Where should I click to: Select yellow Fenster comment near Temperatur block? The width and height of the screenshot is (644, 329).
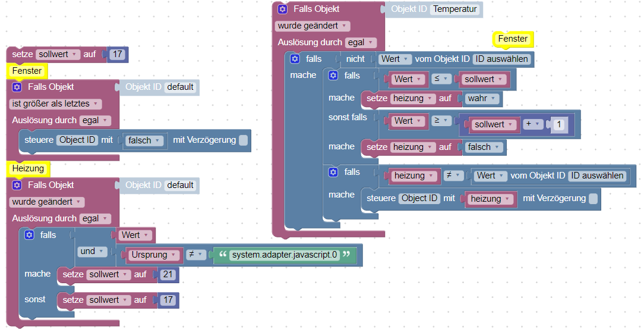coord(513,39)
